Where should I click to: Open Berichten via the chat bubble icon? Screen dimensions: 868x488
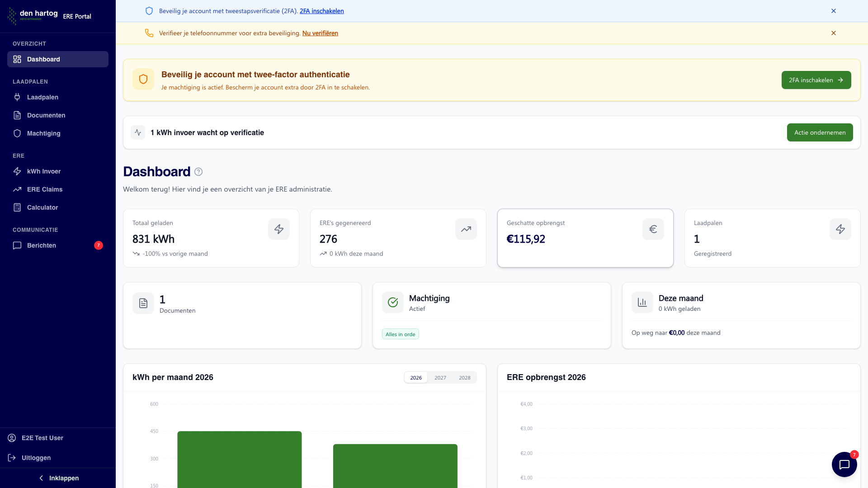coord(17,245)
